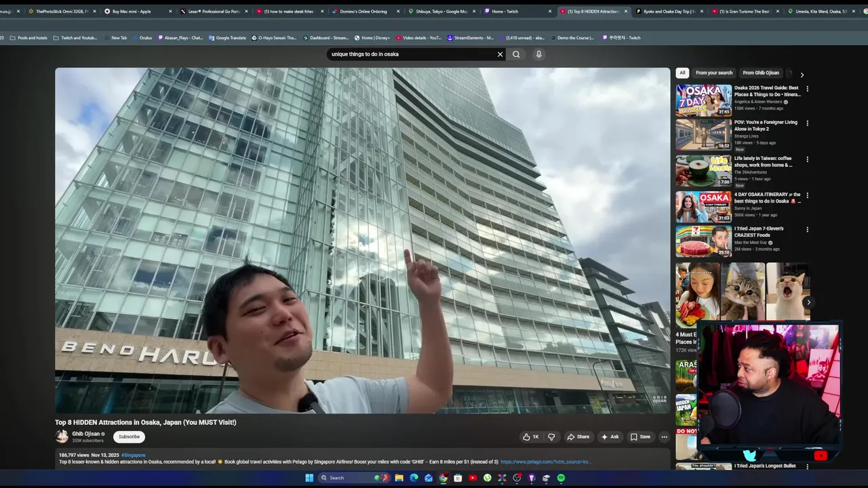Click Max the Meat Guy channel name
This screenshot has height=488, width=868.
coord(751,243)
